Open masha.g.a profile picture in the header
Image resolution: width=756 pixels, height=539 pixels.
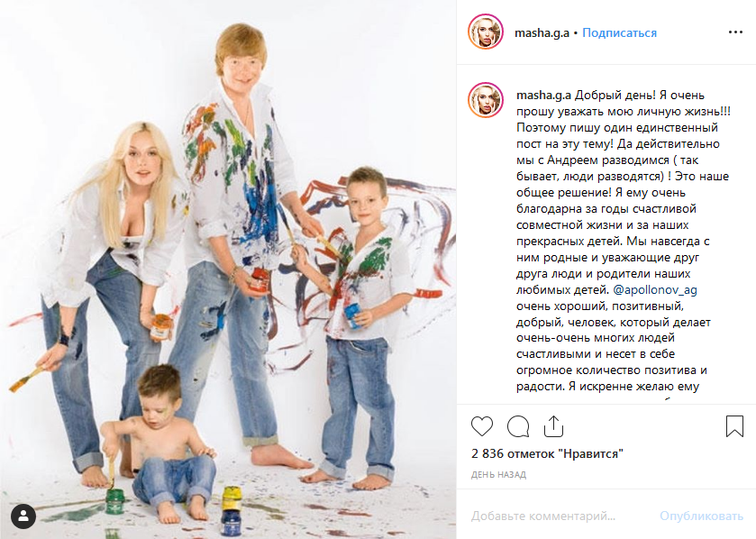(x=486, y=32)
